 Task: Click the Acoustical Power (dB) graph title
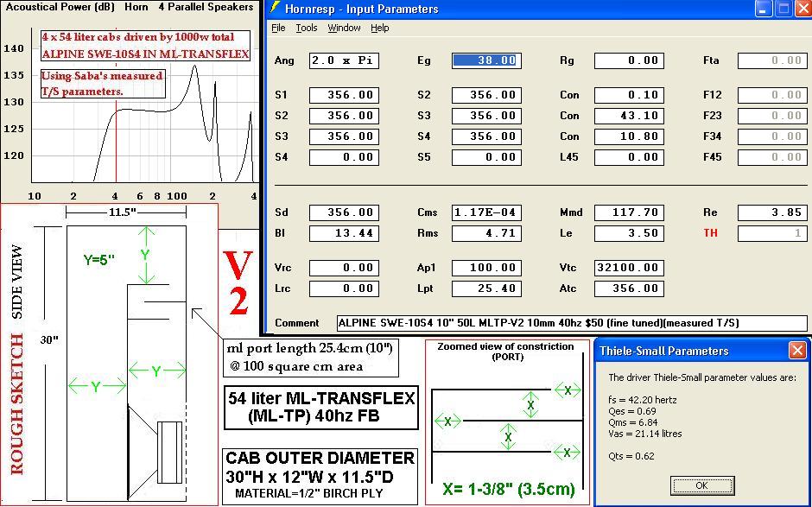tap(60, 7)
